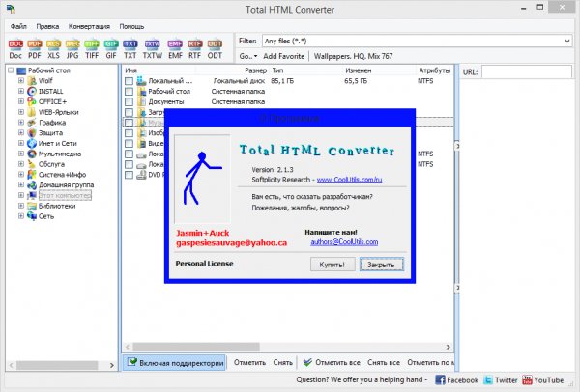Open the Facebook icon link
The width and height of the screenshot is (580, 392).
(x=440, y=379)
